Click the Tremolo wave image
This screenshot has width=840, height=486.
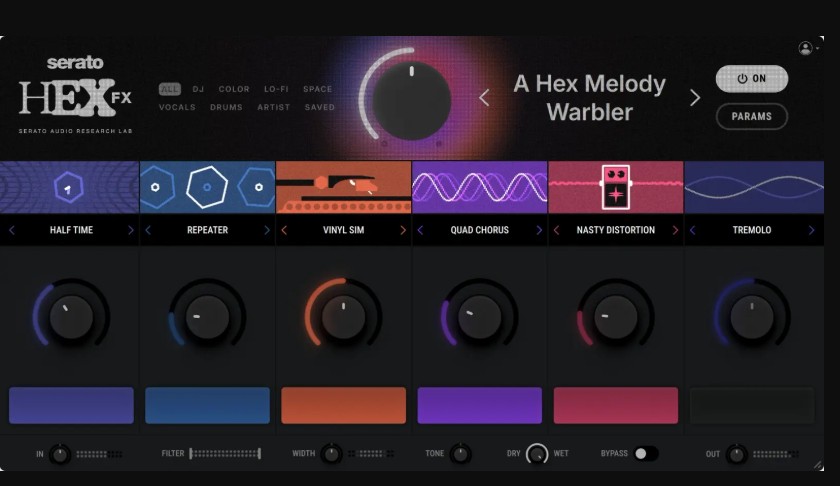click(x=754, y=187)
